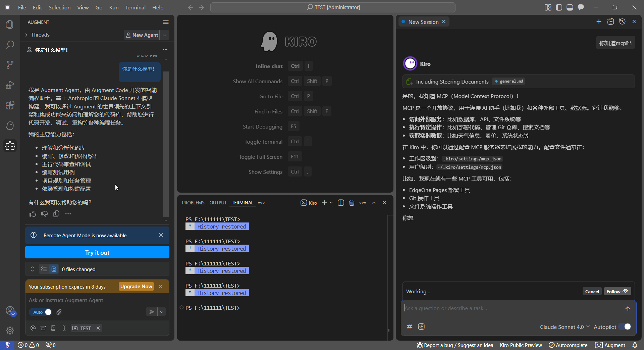Kill terminal with trash icon
Viewport: 644px width, 350px height.
[x=352, y=203]
